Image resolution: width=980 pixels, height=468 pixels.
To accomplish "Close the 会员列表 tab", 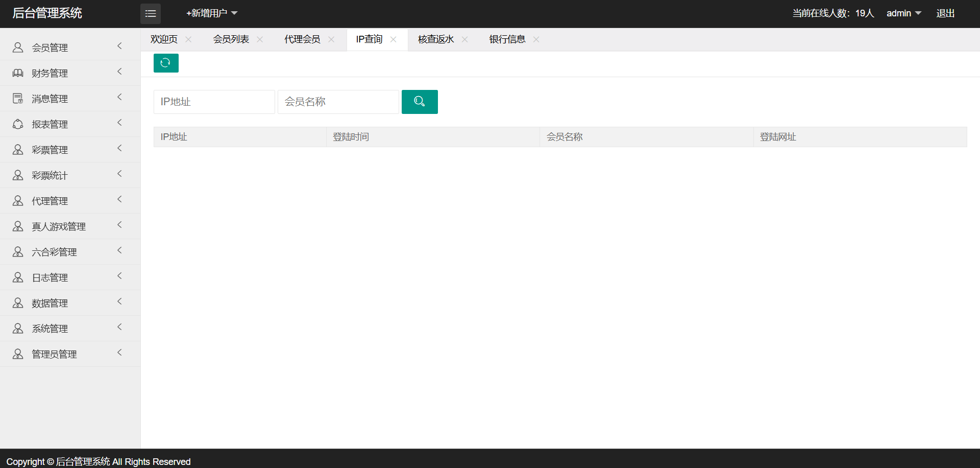I will pos(260,39).
